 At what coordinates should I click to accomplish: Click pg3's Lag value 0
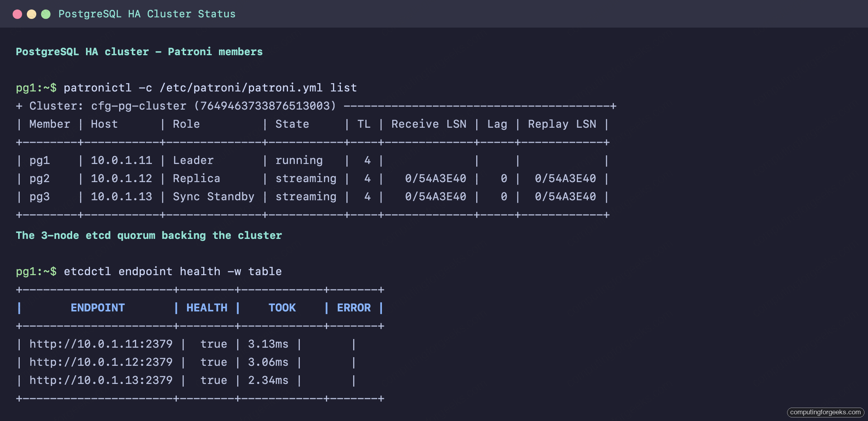click(504, 197)
